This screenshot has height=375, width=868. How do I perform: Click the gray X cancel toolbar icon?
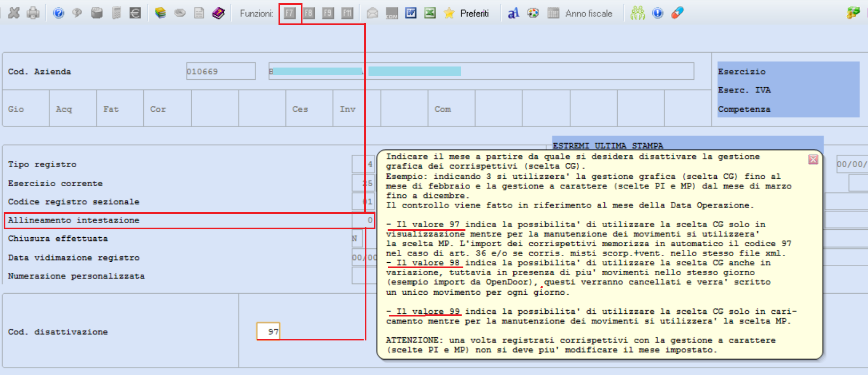click(x=14, y=13)
